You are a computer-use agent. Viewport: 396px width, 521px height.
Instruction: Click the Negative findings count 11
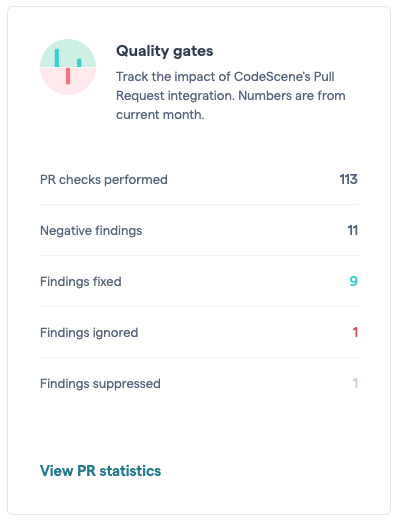(x=353, y=230)
